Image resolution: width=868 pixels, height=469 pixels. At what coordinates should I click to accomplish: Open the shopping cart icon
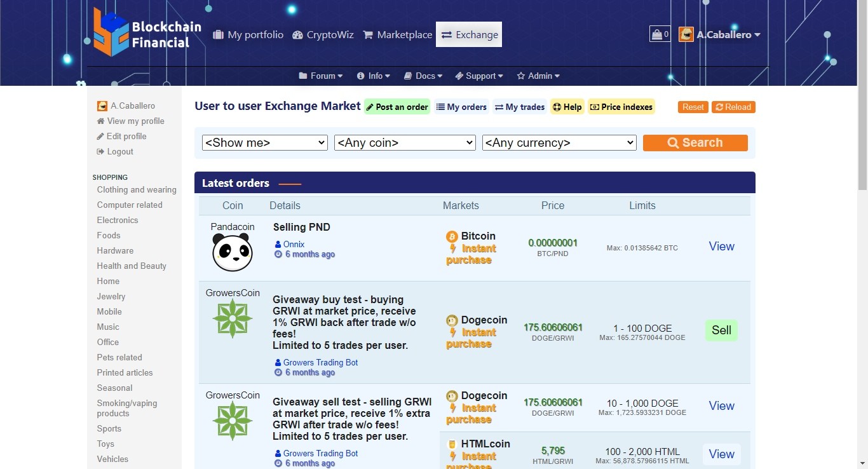[660, 34]
